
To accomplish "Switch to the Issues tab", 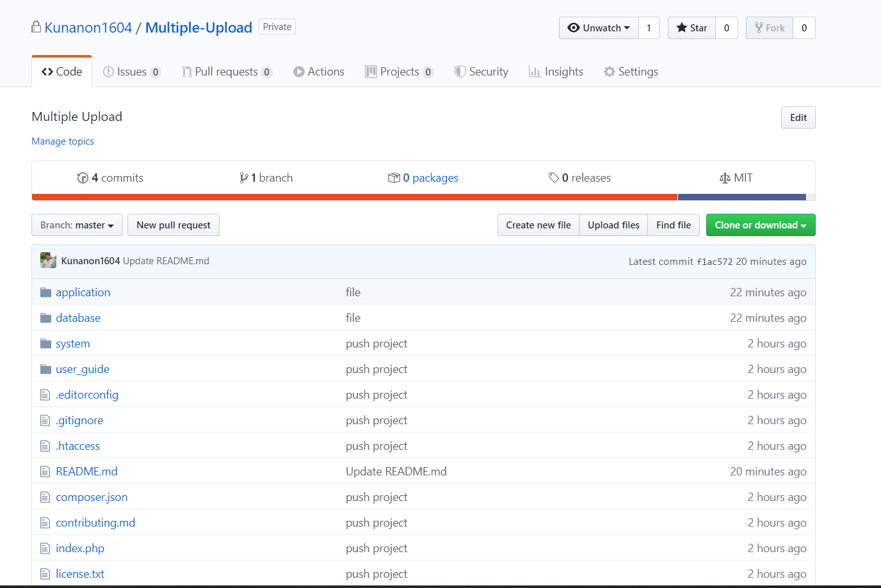I will (131, 71).
